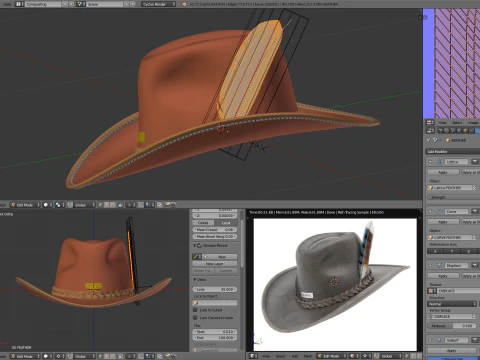This screenshot has width=480, height=360.
Task: Click the Clip Start value field
Action: [215, 332]
